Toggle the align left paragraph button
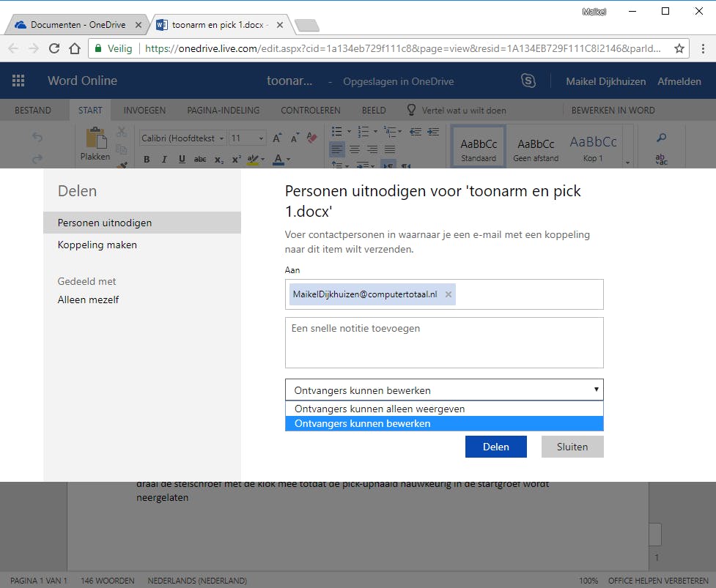Image resolution: width=716 pixels, height=588 pixels. [x=337, y=149]
